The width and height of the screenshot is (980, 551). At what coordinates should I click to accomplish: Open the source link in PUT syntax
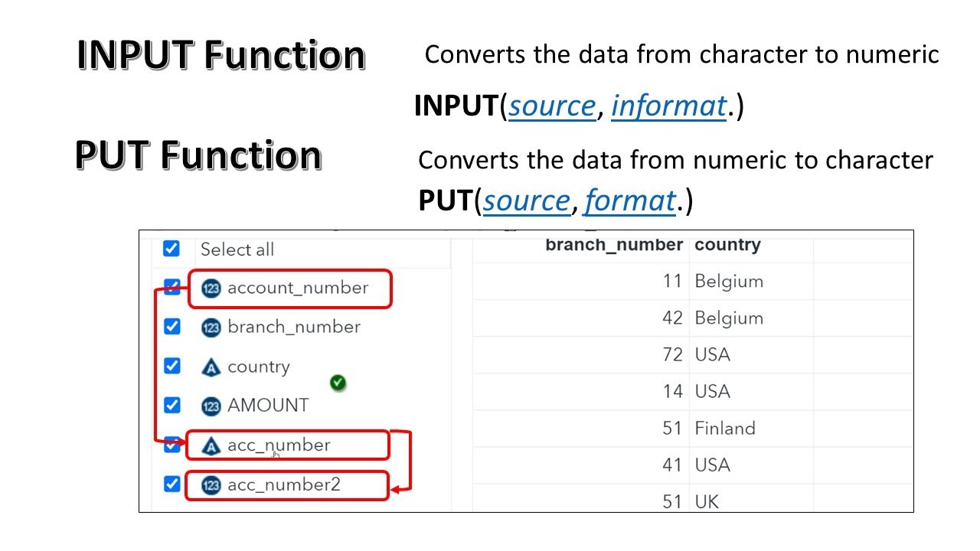click(x=527, y=201)
